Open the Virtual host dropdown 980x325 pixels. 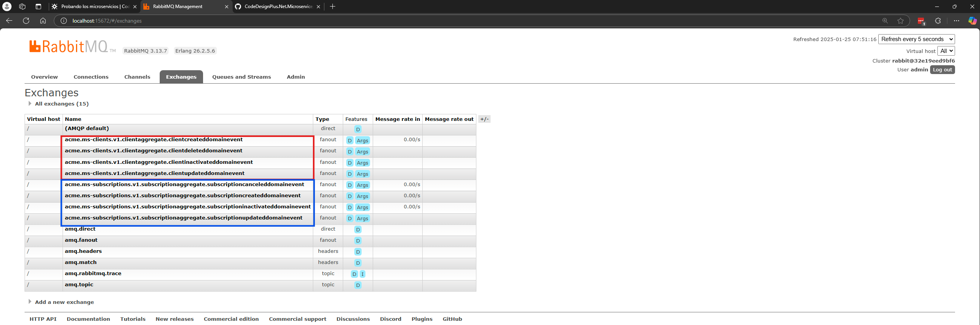(946, 51)
